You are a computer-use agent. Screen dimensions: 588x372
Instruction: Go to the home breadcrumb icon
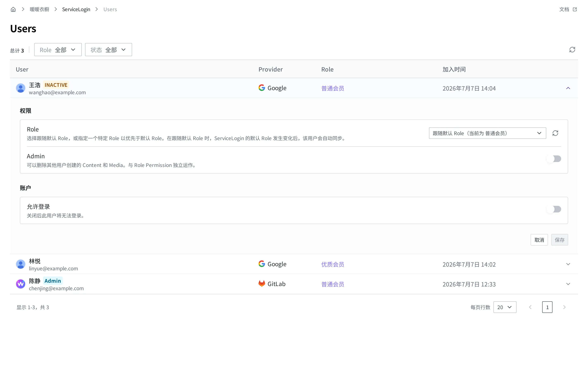tap(13, 9)
